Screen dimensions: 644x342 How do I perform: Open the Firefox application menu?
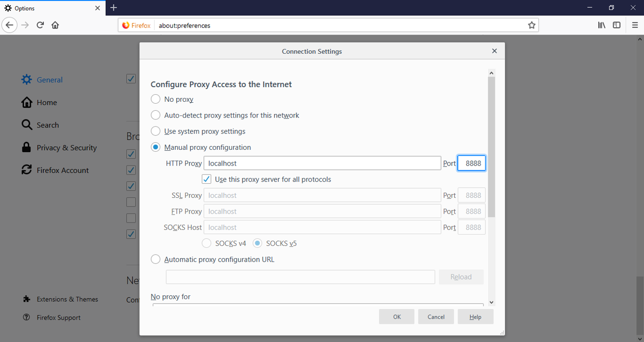point(634,25)
